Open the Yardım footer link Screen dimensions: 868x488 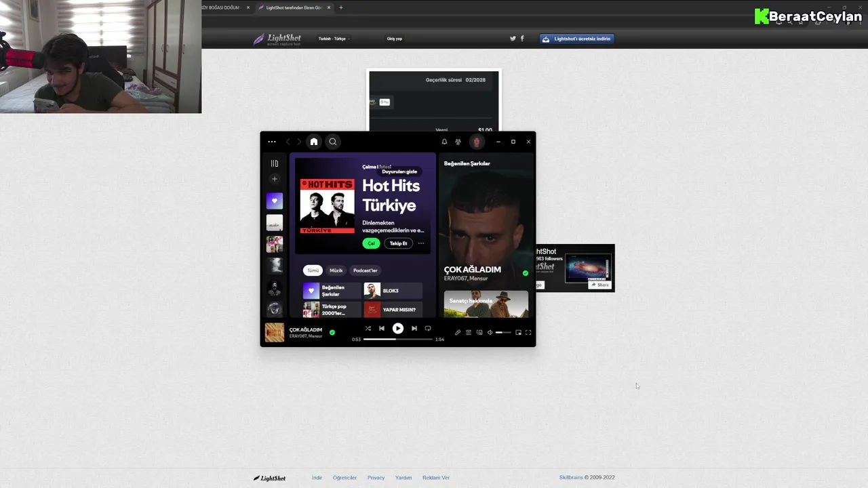coord(403,478)
